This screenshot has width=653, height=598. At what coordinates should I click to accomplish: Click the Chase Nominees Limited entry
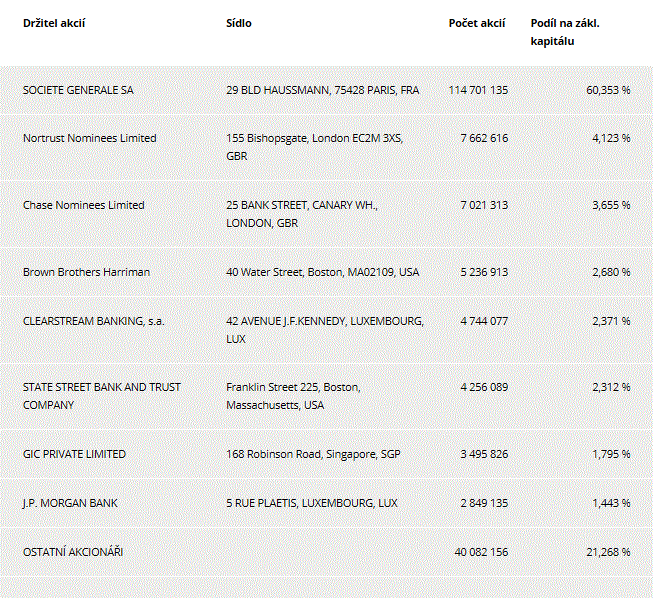pos(84,205)
